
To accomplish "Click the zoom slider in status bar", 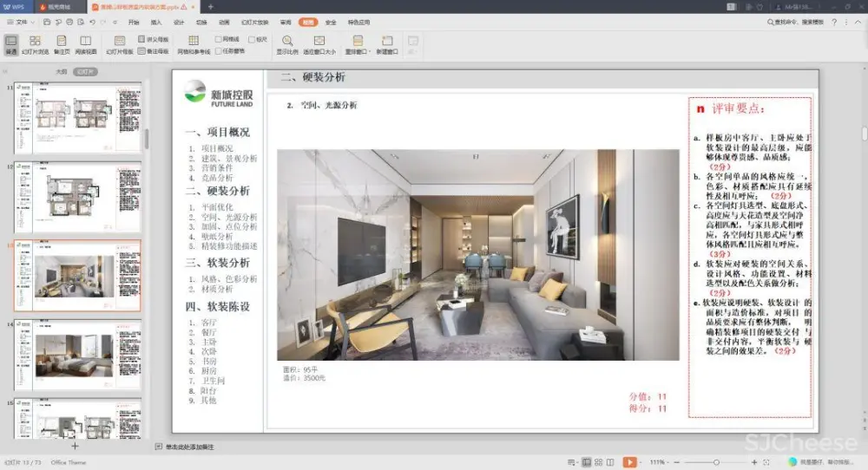I will (715, 462).
